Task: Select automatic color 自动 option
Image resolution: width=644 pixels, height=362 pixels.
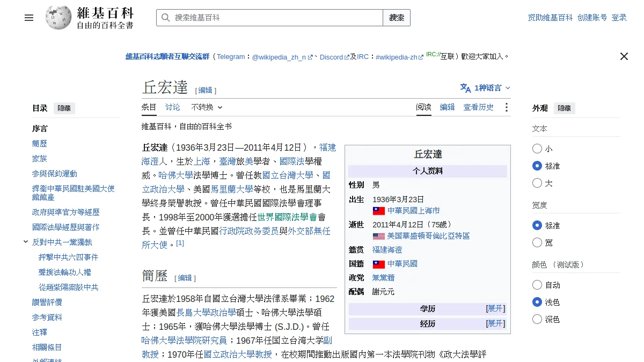Action: tap(537, 285)
